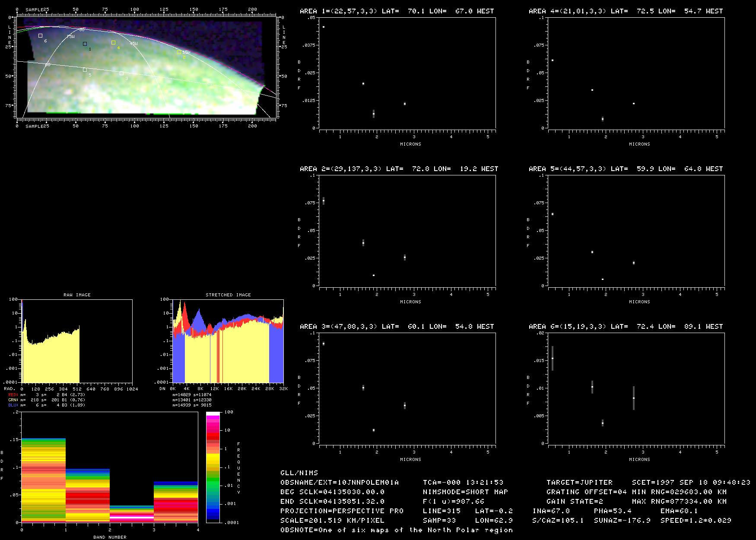Click the rainbow frequency color scale bar
The width and height of the screenshot is (756, 540).
click(x=213, y=467)
